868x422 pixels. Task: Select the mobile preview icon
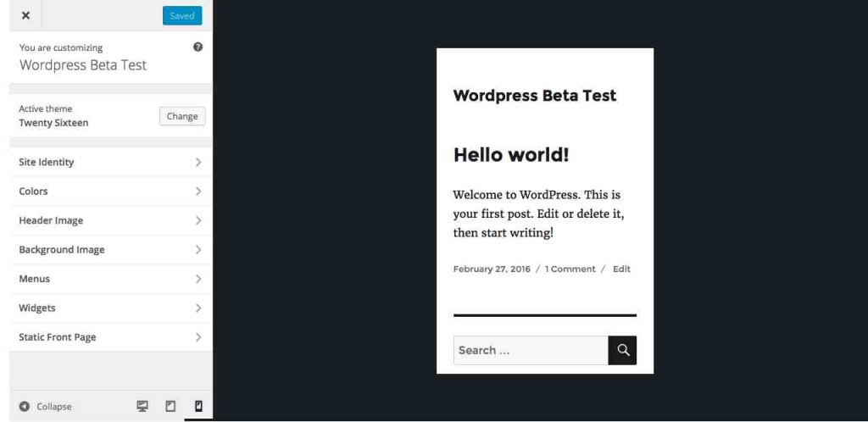[x=198, y=407]
